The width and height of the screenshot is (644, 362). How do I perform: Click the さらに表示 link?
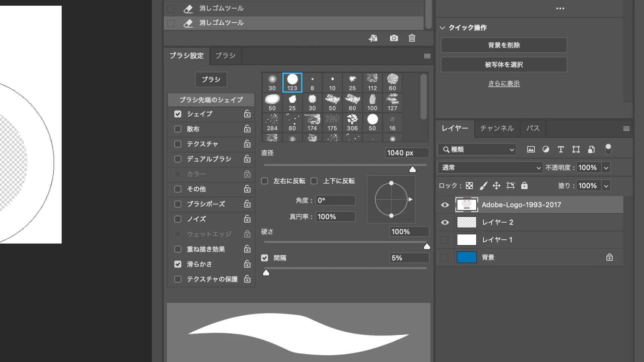(504, 83)
